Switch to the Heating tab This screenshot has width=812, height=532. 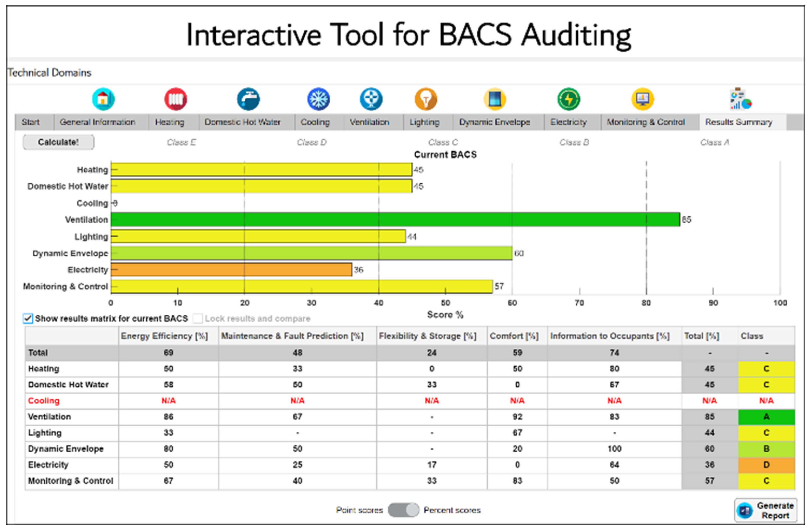coord(170,122)
